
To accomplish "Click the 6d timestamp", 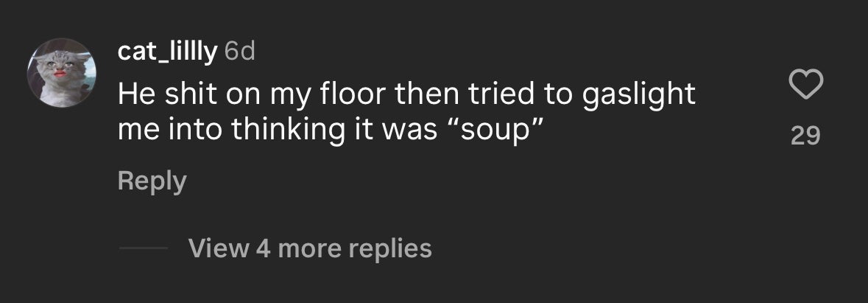I will [x=239, y=52].
